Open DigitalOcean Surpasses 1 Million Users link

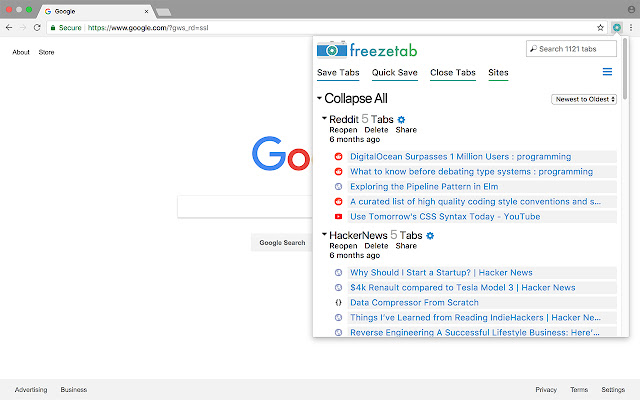[x=460, y=157]
